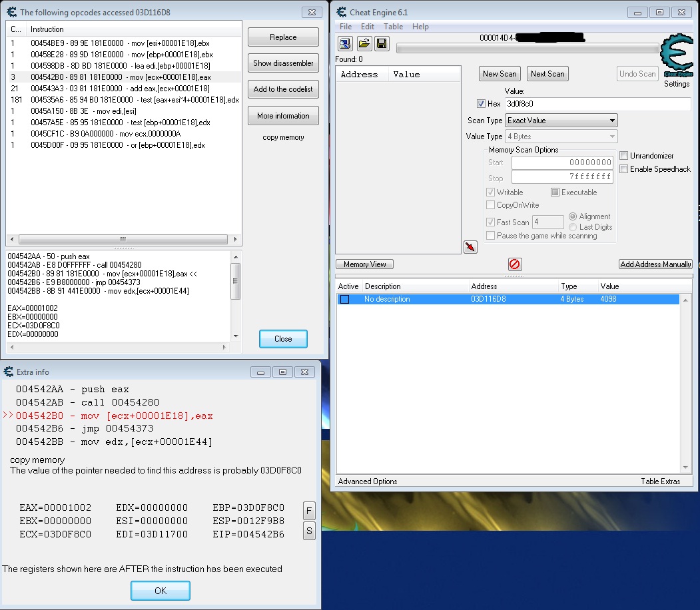
Task: Open the Table menu
Action: coord(393,27)
